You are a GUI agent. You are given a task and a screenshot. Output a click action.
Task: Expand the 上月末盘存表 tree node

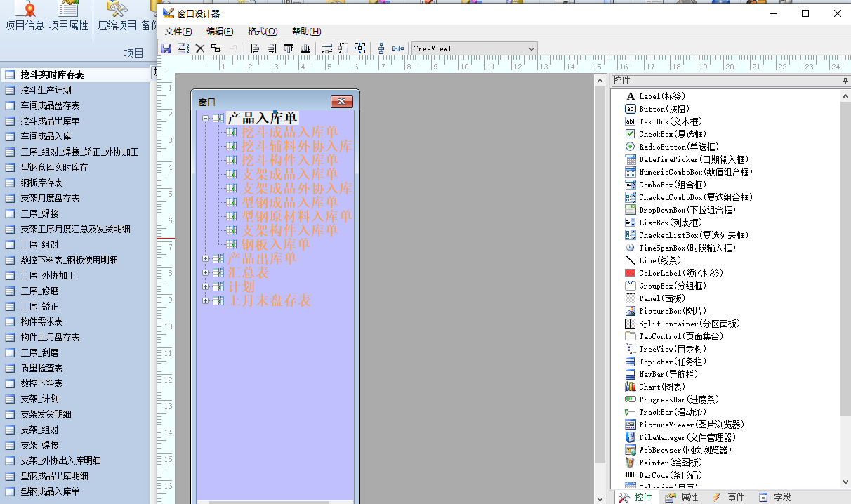pyautogui.click(x=206, y=300)
